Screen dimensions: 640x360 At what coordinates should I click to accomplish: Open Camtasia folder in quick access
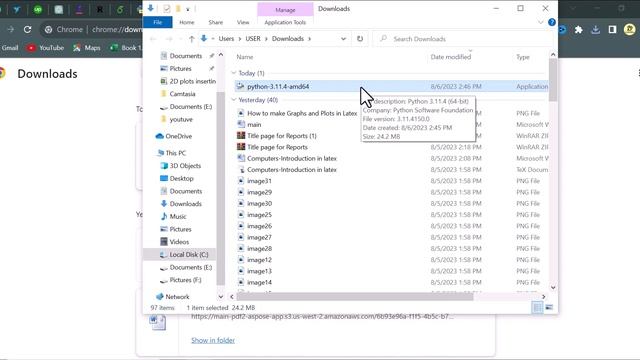[x=182, y=94]
